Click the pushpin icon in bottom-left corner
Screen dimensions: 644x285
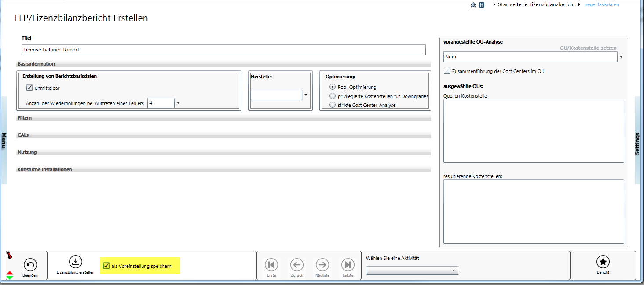(x=9, y=256)
